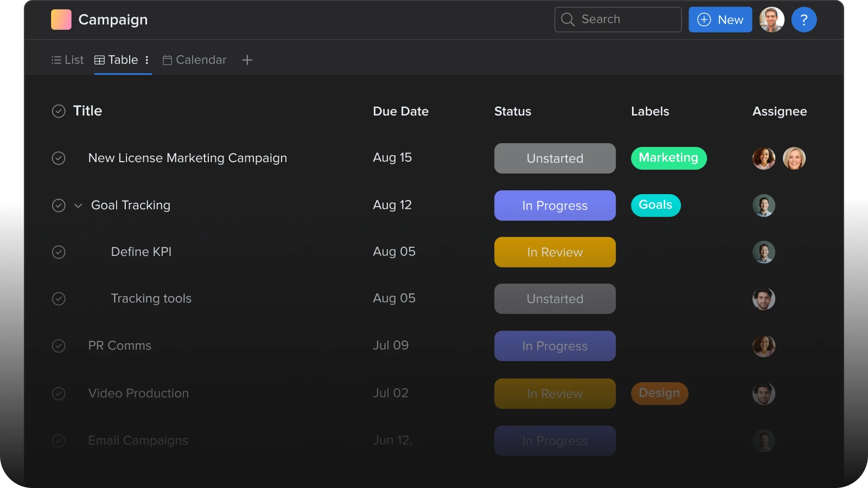The width and height of the screenshot is (868, 488).
Task: Change the In Review status for Define KPI
Action: coord(554,252)
